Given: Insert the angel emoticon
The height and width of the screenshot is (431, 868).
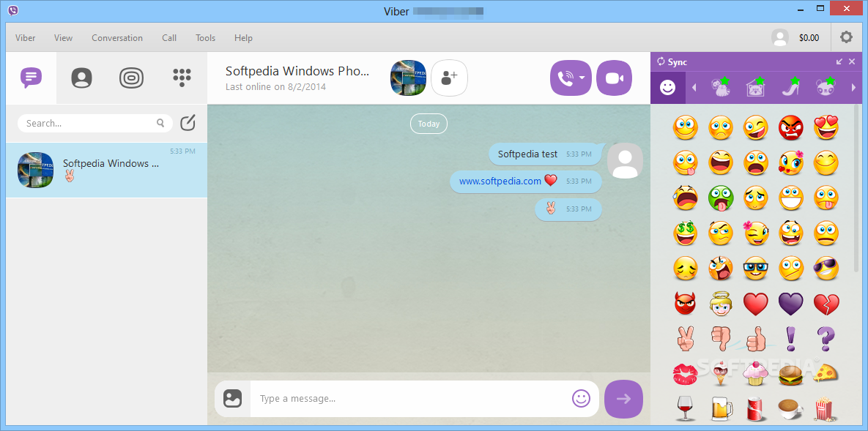Looking at the screenshot, I should pos(721,304).
